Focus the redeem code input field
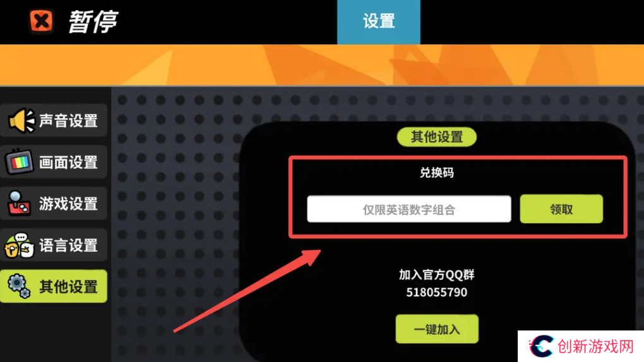The image size is (644, 362). (x=409, y=209)
